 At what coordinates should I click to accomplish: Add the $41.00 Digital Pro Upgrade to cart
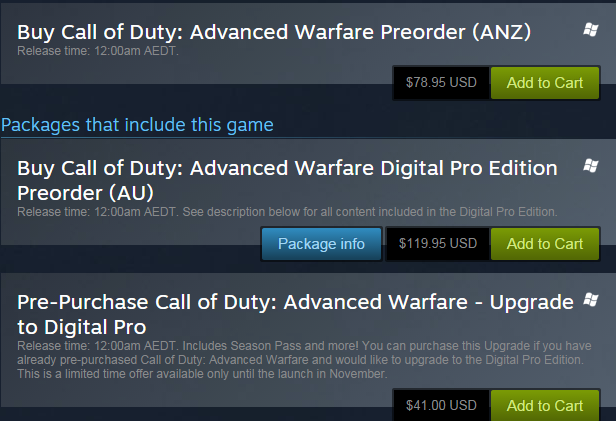(x=545, y=405)
